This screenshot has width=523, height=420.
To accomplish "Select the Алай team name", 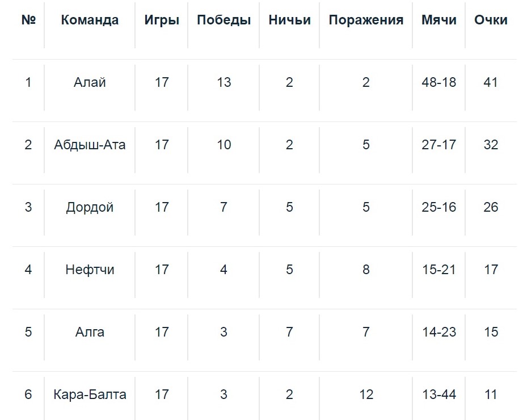I will (90, 82).
